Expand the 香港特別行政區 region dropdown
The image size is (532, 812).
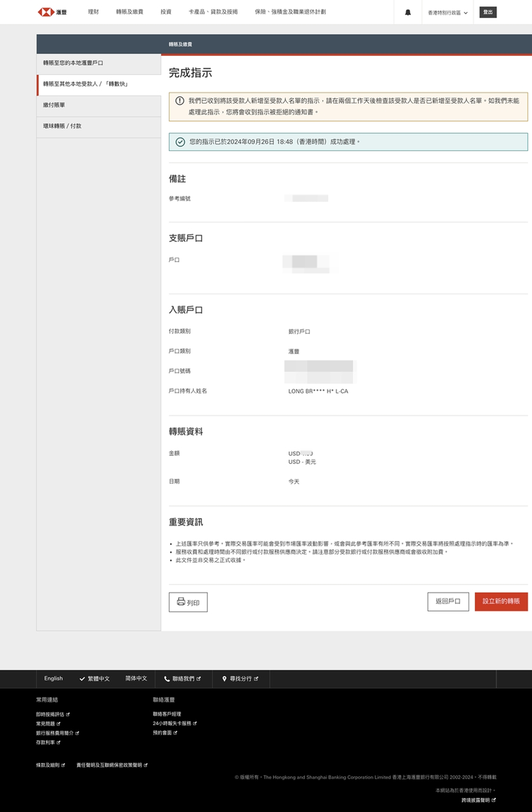pyautogui.click(x=447, y=13)
